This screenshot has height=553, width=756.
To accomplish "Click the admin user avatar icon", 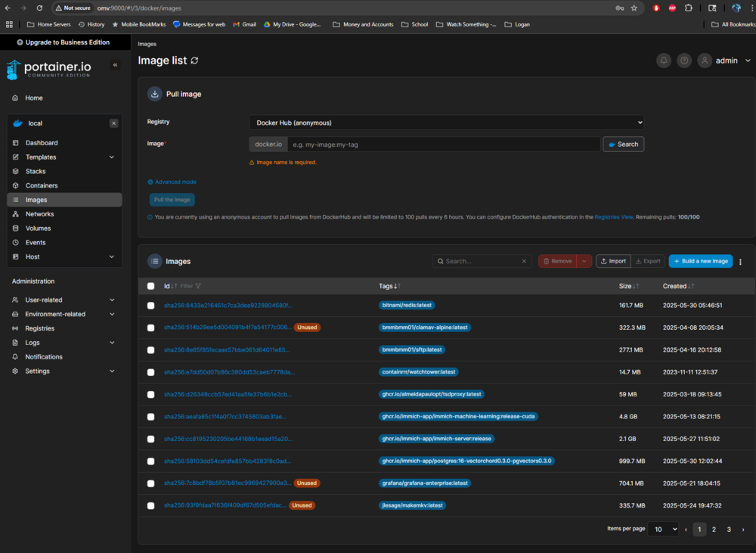I will pyautogui.click(x=705, y=61).
